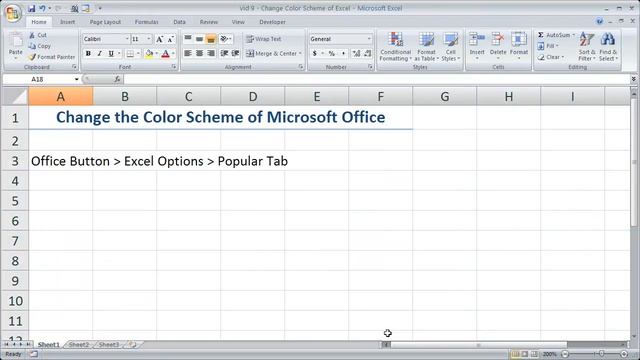Switch to Page Break Preview in status bar
The width and height of the screenshot is (640, 360).
(534, 354)
